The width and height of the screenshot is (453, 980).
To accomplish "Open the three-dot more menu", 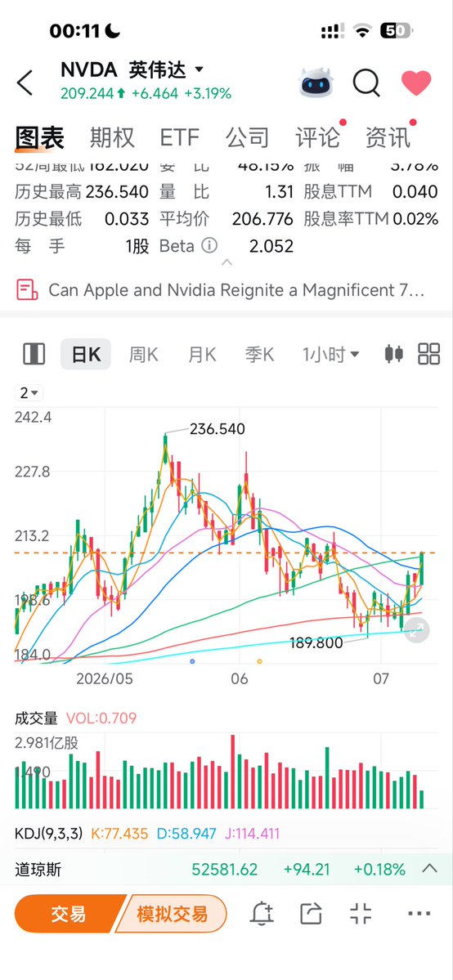I will pyautogui.click(x=419, y=914).
